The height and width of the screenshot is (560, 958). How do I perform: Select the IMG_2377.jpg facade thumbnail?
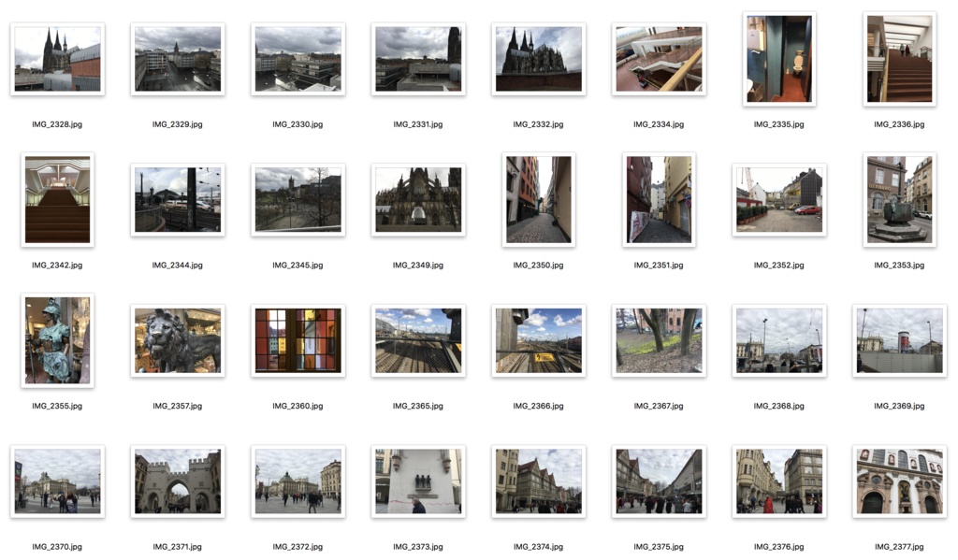click(900, 481)
